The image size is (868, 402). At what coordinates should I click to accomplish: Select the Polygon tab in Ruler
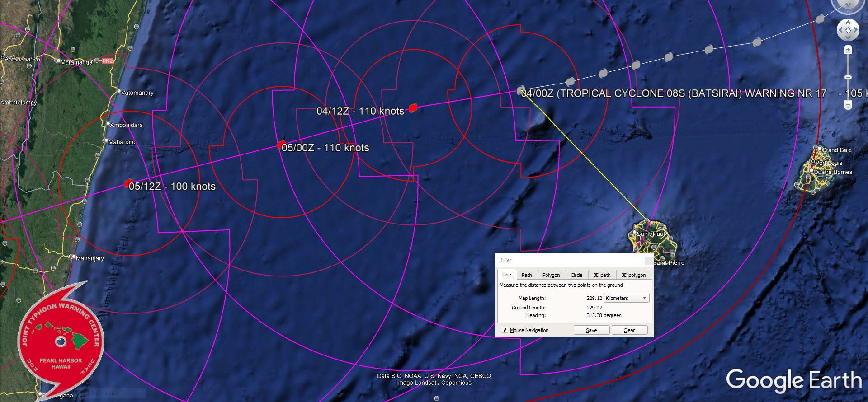pyautogui.click(x=551, y=275)
